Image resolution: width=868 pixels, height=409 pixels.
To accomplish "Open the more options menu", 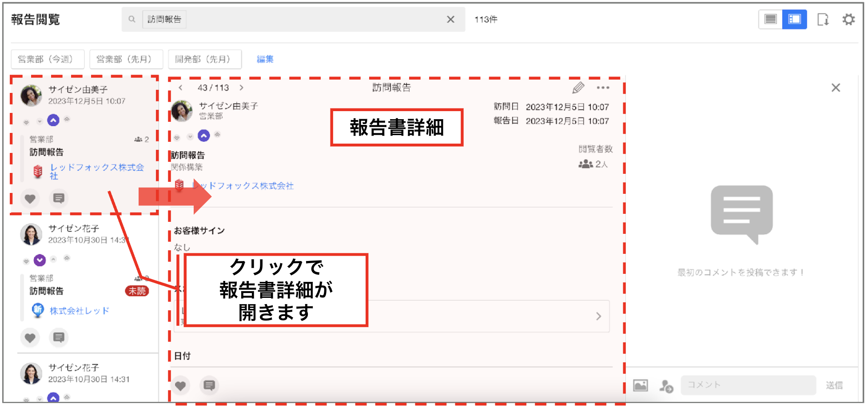I will click(x=603, y=88).
